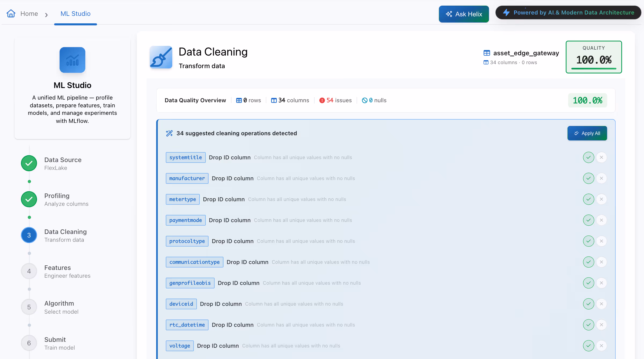Accept the genprofileobis drop suggestion
Viewport: 644px width, 359px height.
[x=588, y=283]
